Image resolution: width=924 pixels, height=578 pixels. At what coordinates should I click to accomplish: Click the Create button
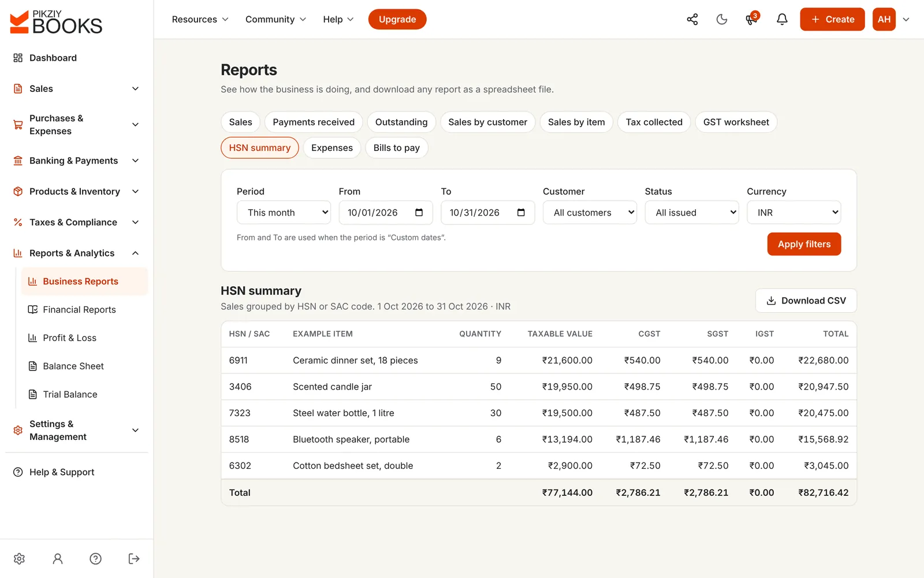pos(832,20)
